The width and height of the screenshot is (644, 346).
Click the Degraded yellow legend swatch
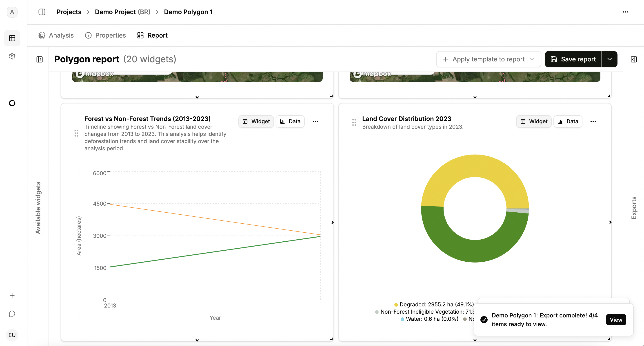click(396, 305)
